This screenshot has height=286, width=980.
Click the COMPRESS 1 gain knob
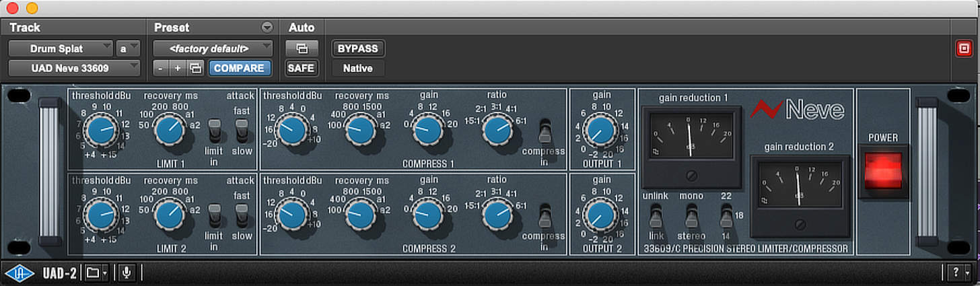[x=428, y=130]
